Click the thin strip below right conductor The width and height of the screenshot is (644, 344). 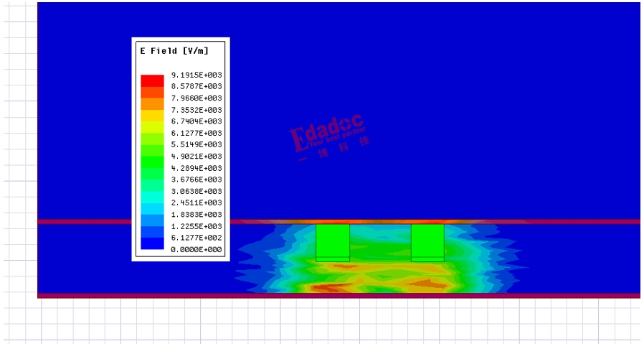pyautogui.click(x=427, y=259)
